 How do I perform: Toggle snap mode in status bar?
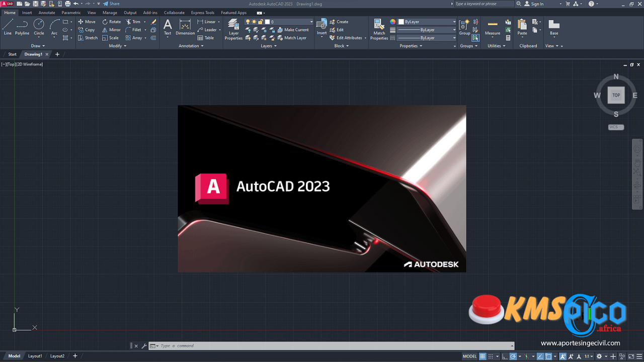491,356
